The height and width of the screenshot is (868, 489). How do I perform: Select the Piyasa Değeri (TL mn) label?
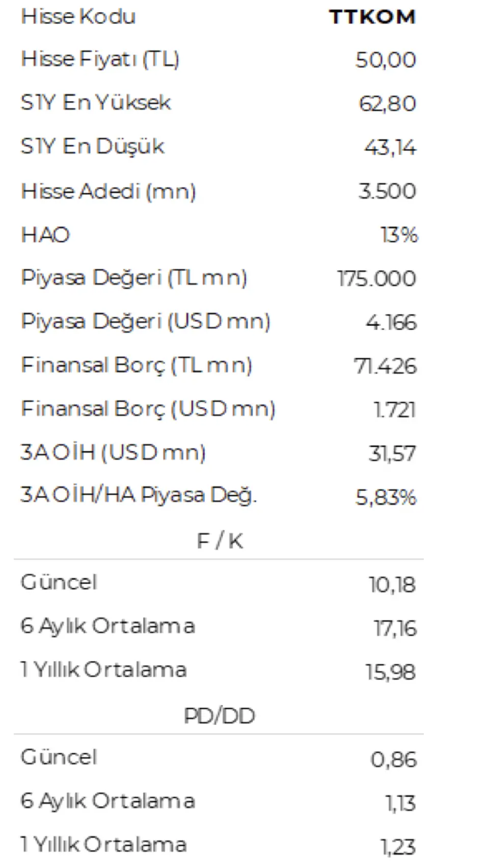click(133, 278)
